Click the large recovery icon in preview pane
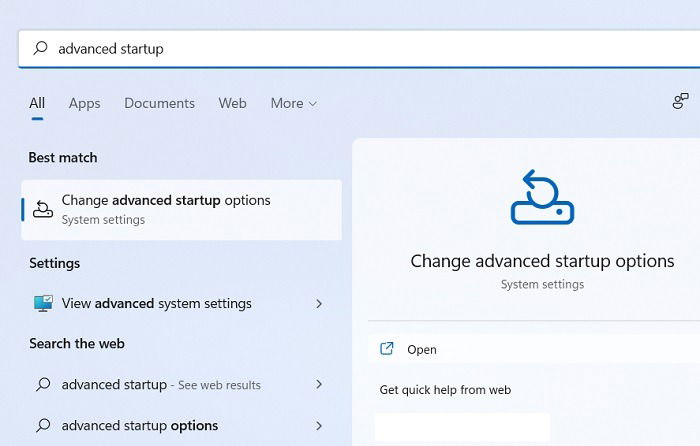This screenshot has height=446, width=700. tap(542, 197)
